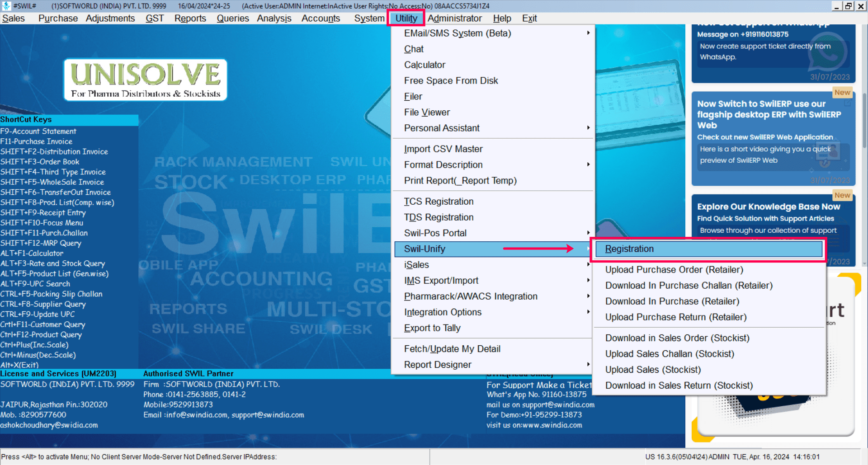Click Ctrl+F12-Product Query shortcut text

tap(41, 335)
